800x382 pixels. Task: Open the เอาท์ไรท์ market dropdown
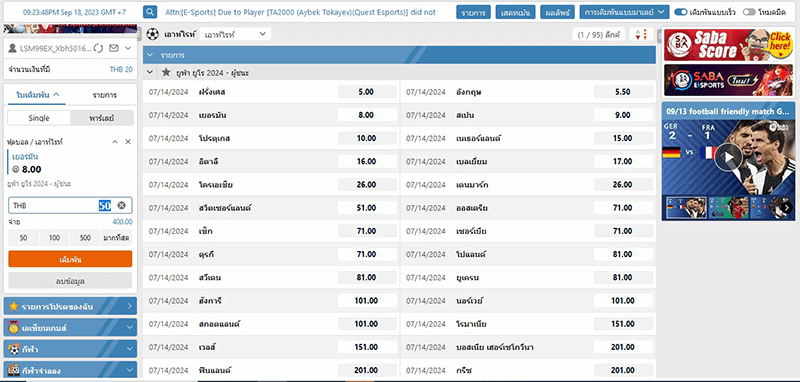pyautogui.click(x=235, y=34)
